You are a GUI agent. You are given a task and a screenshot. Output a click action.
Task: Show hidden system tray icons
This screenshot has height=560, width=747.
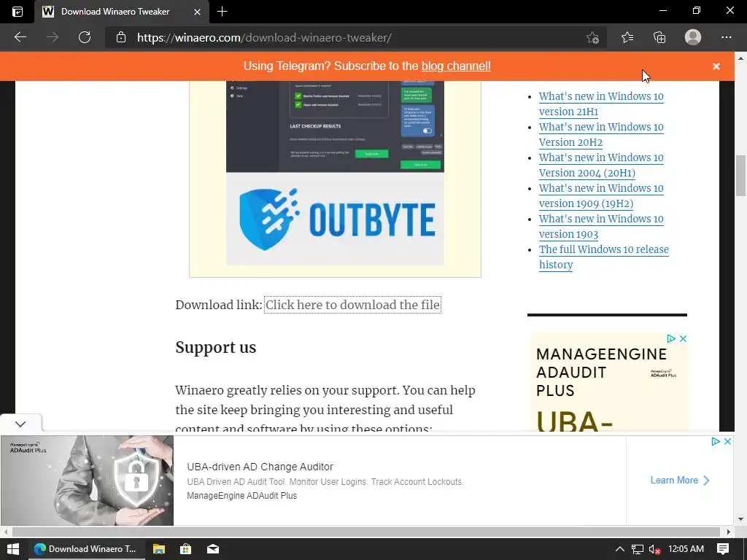point(620,548)
